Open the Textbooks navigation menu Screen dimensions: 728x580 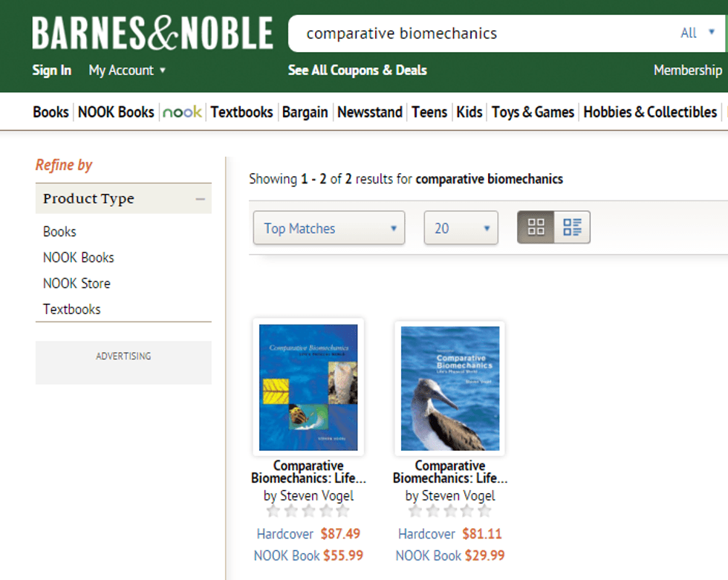click(241, 112)
